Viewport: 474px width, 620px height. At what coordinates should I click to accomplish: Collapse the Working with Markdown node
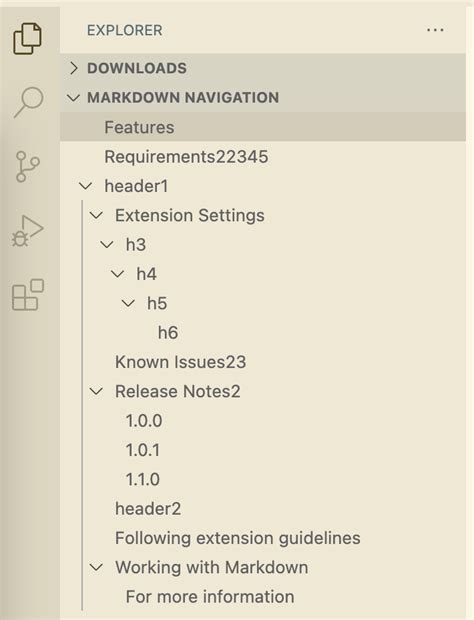(96, 567)
